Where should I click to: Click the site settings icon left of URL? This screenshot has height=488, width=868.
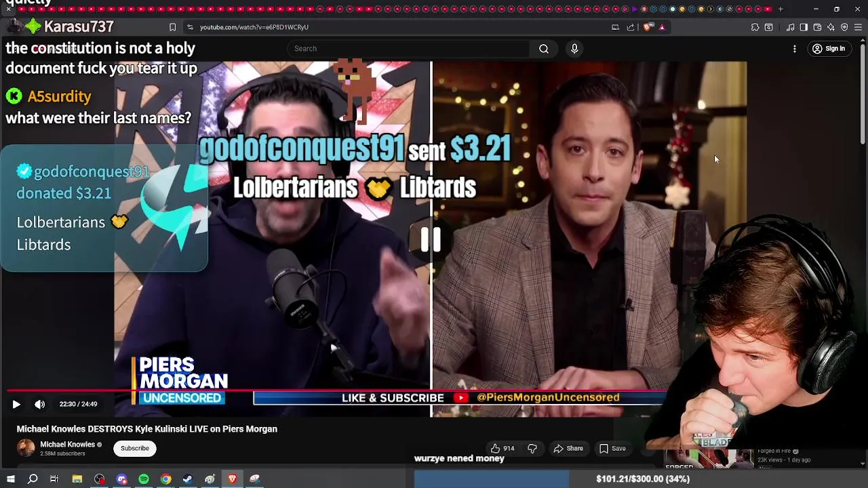tap(190, 27)
